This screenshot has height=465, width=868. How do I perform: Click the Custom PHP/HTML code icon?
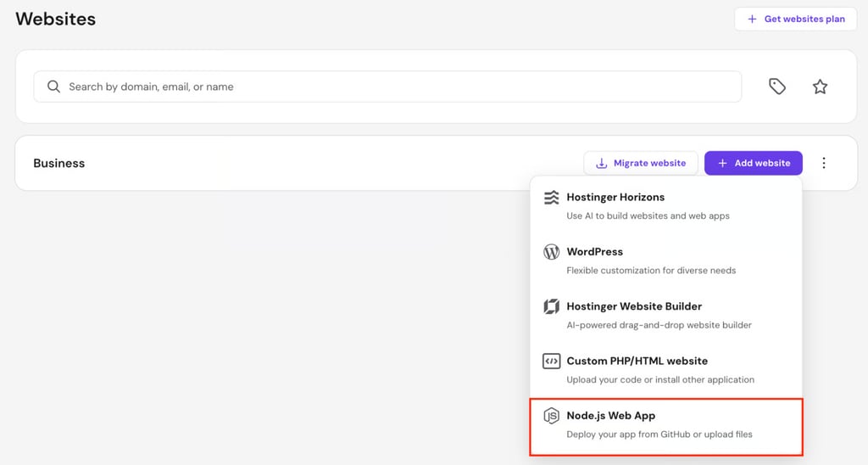click(x=551, y=361)
